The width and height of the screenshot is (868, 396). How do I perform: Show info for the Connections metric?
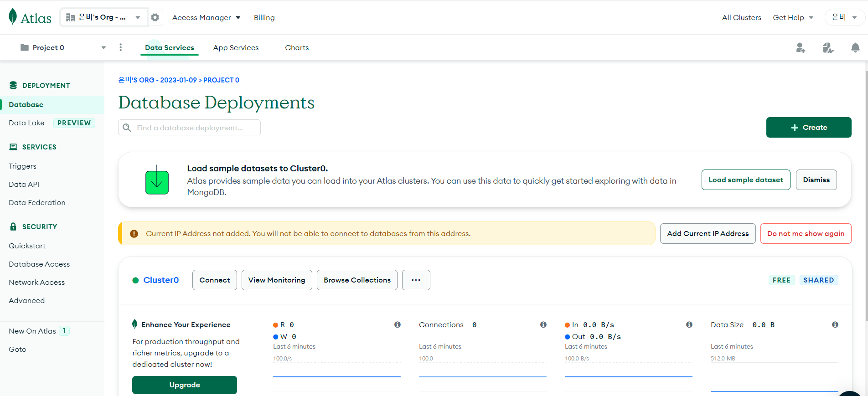tap(543, 324)
